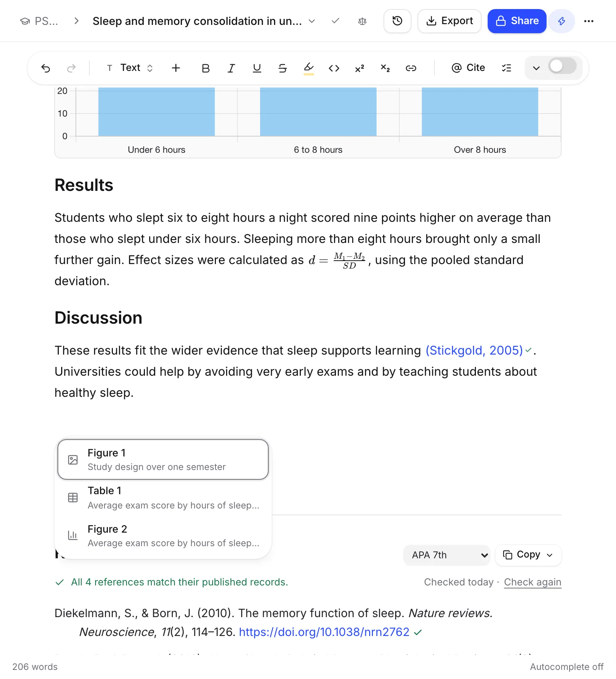Toggle the switch in the toolbar
The width and height of the screenshot is (616, 679).
point(562,66)
